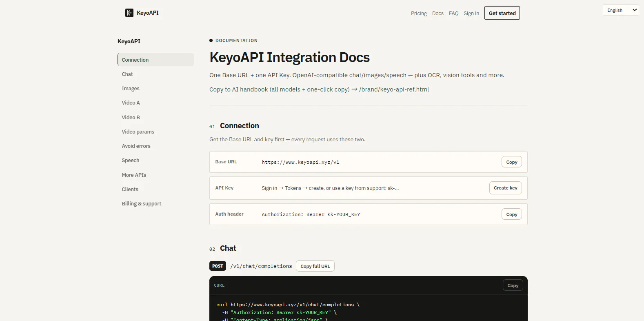Click the Authorization: Bearer sk-YOUR_KEY text
Image resolution: width=644 pixels, height=321 pixels.
point(311,214)
